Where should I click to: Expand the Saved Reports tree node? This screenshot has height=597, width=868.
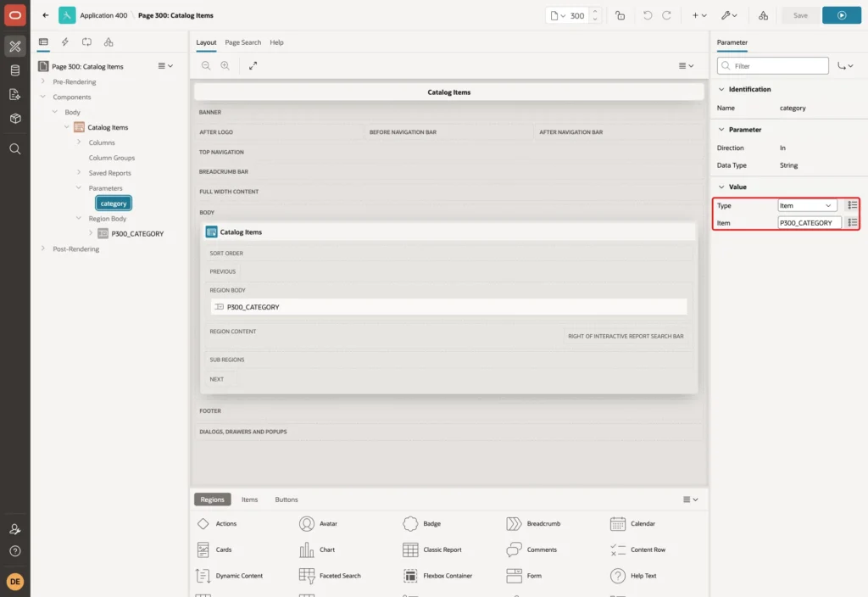[x=79, y=172]
